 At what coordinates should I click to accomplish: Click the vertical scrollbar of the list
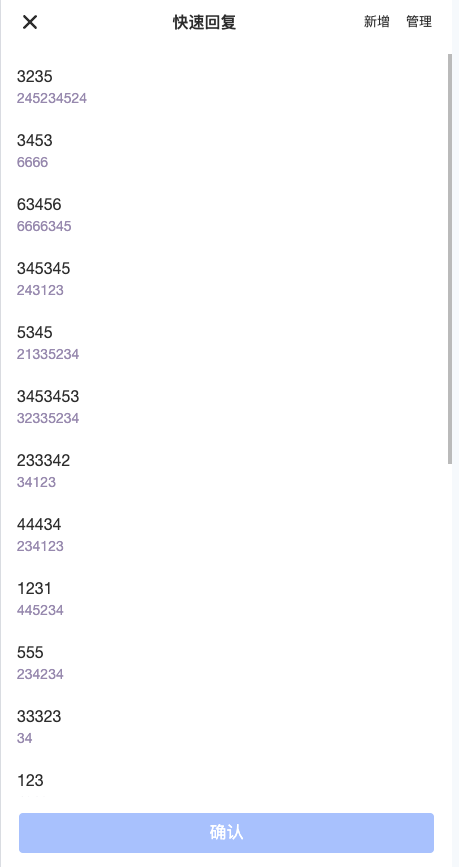pyautogui.click(x=450, y=259)
